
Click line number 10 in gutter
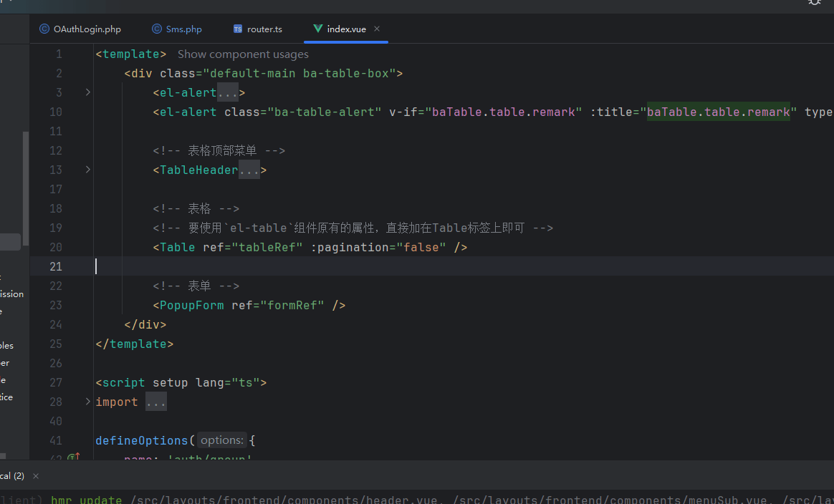56,112
